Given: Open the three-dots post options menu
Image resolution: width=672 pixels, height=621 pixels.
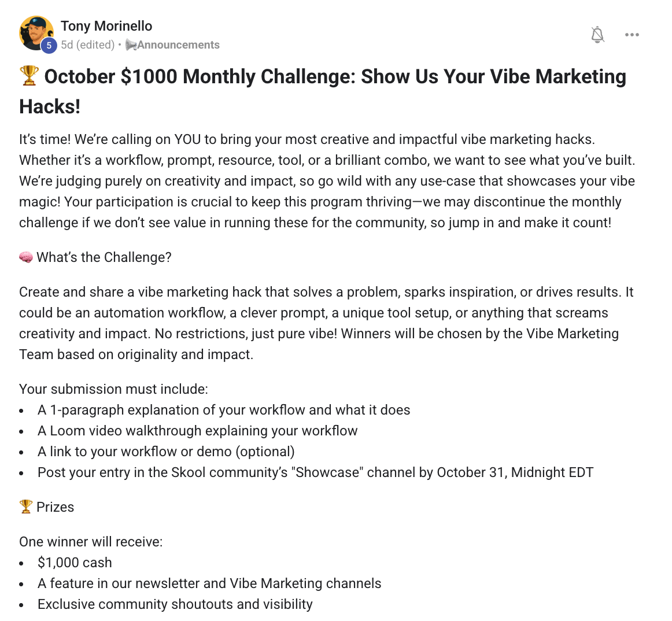Looking at the screenshot, I should (632, 35).
